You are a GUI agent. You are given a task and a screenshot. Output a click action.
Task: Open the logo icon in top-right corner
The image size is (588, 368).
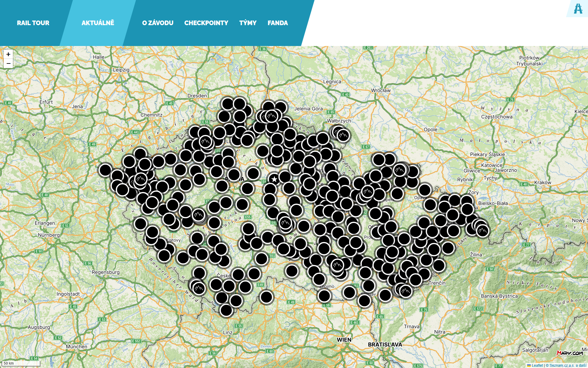coord(578,9)
